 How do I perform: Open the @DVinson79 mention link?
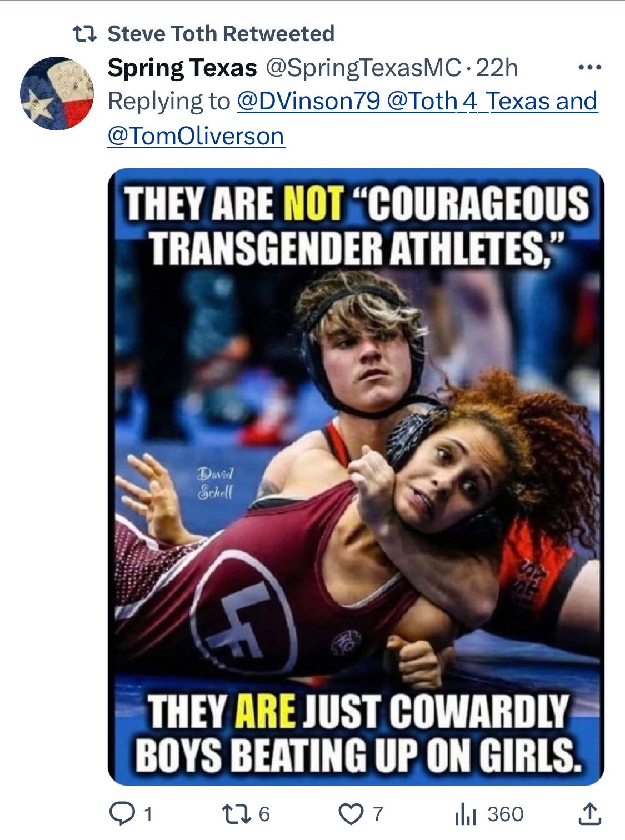coord(309,102)
